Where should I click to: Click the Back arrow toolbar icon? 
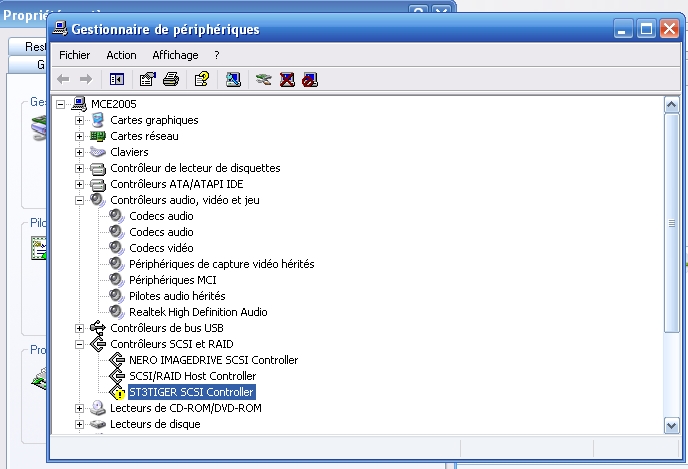63,79
